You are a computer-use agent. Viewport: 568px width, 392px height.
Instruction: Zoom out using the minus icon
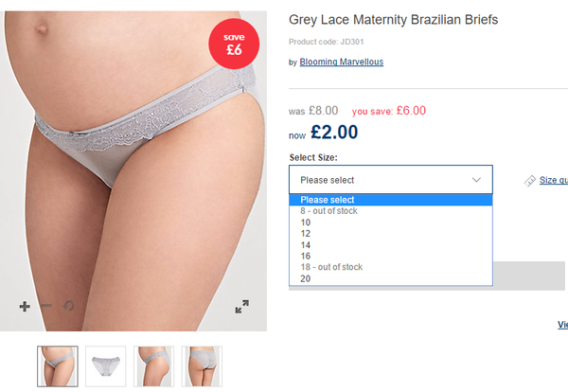pyautogui.click(x=46, y=307)
